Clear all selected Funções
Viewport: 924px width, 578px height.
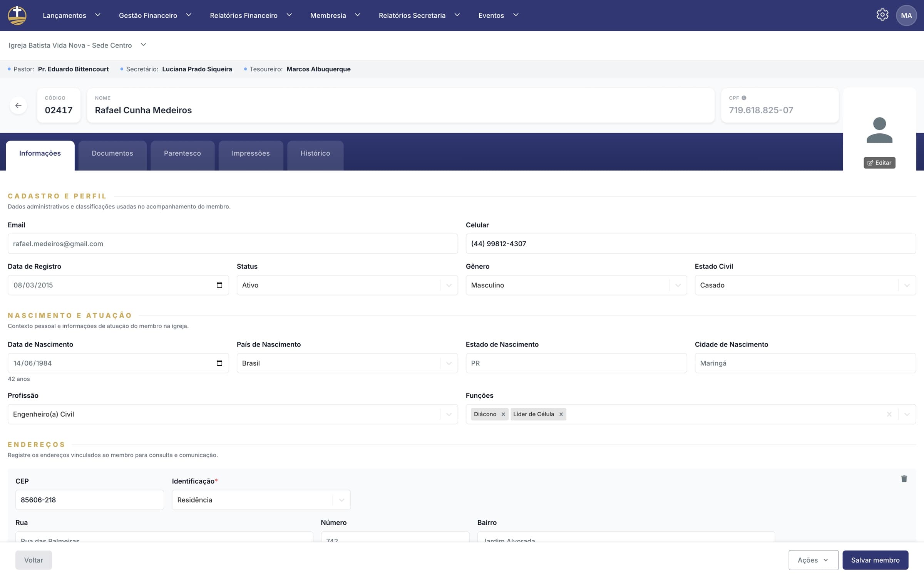tap(889, 414)
